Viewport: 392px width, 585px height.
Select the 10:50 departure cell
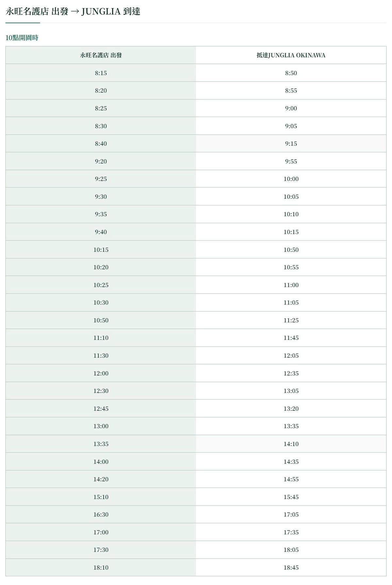pyautogui.click(x=101, y=320)
